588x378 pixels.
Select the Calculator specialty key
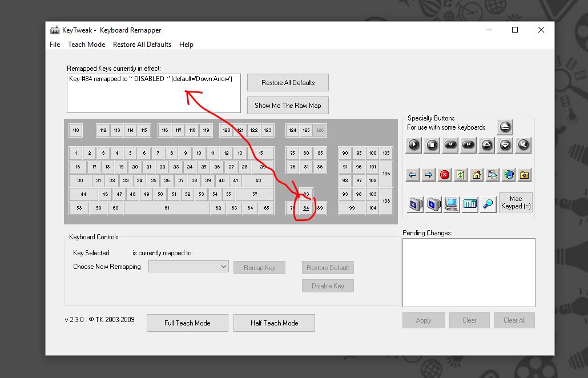[469, 203]
